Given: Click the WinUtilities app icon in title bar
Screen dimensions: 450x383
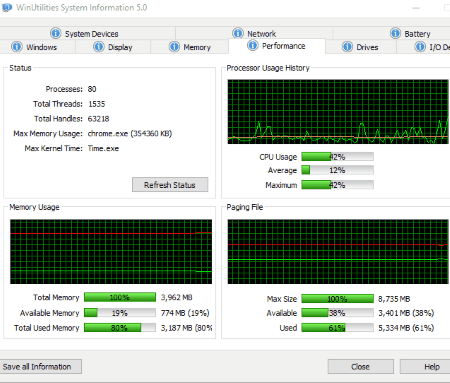Looking at the screenshot, I should click(x=6, y=7).
